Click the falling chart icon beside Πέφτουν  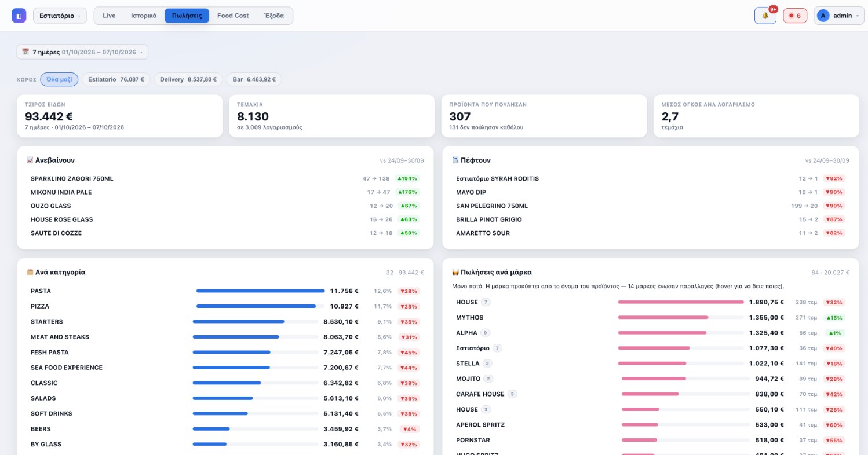pyautogui.click(x=455, y=160)
